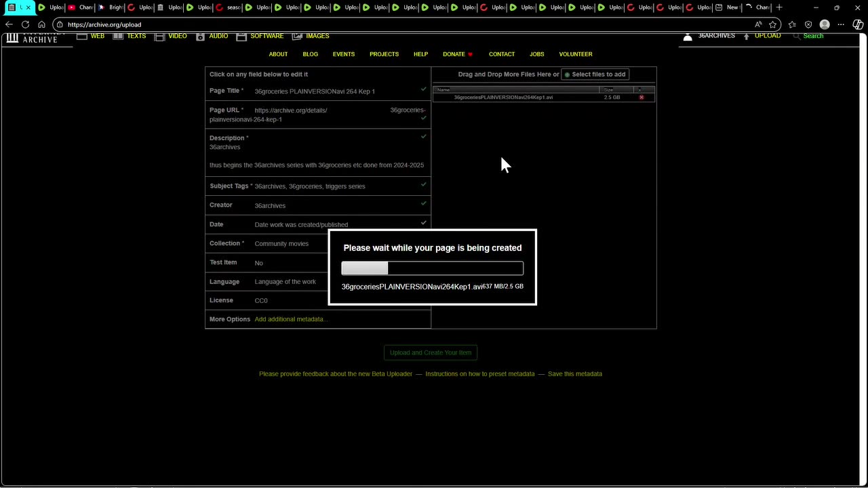Click the upload arrow icon
Viewport: 868px width, 488px height.
coord(747,36)
